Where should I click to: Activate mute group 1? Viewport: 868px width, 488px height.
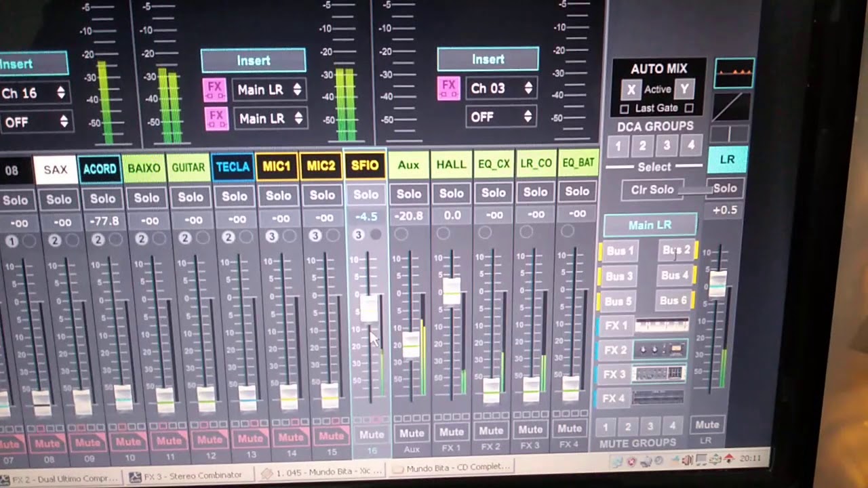[606, 427]
